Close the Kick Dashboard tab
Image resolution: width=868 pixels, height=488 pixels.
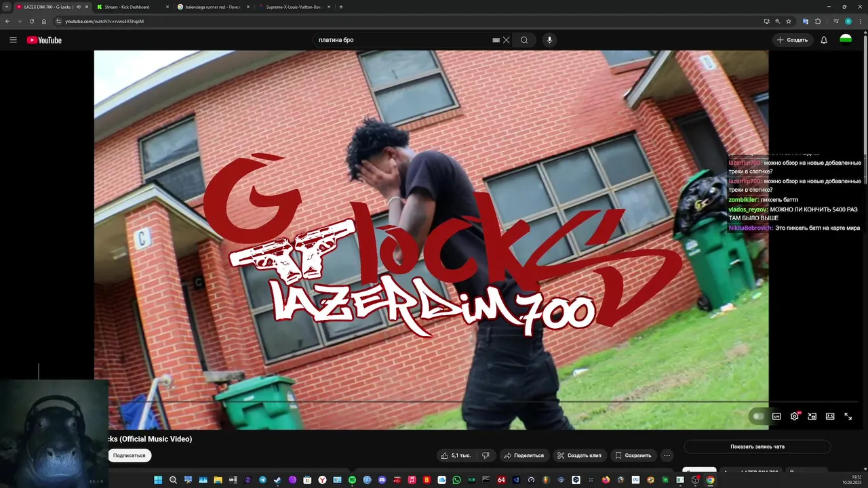[167, 7]
